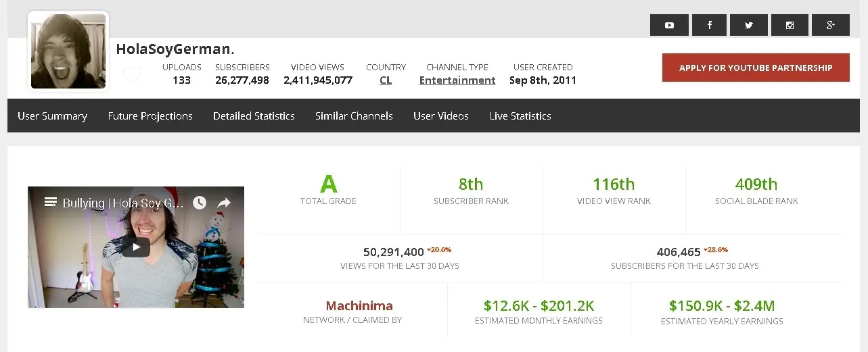The width and height of the screenshot is (868, 352).
Task: Open the YouTube social icon button
Action: pyautogui.click(x=669, y=25)
